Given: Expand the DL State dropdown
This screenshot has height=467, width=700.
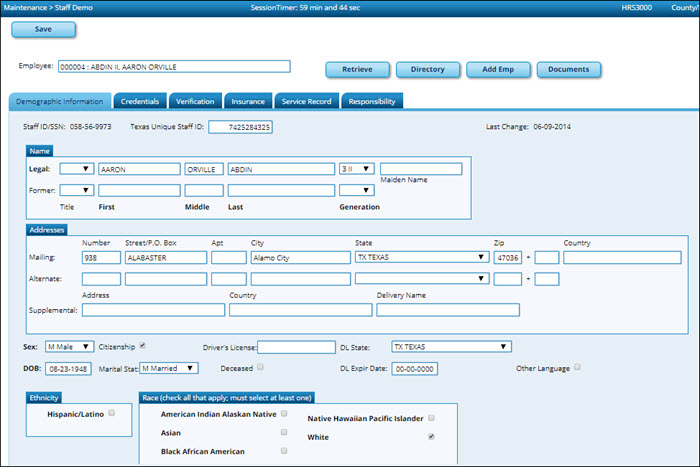Looking at the screenshot, I should [x=451, y=347].
